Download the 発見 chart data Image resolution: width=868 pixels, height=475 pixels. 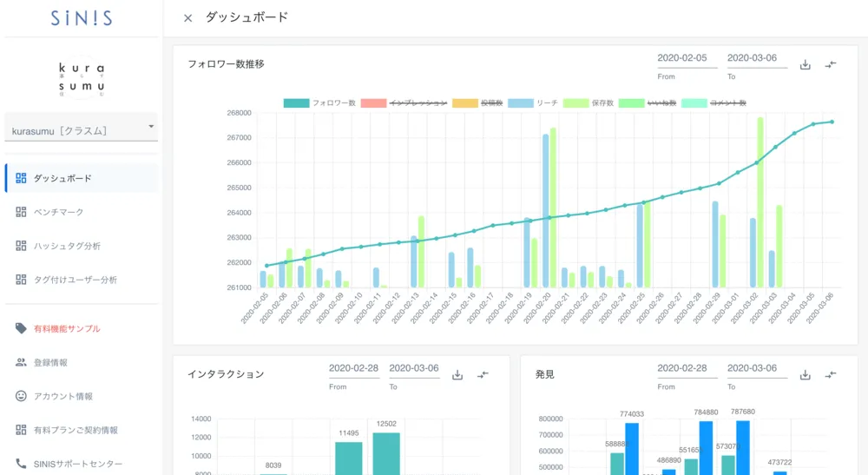tap(806, 375)
